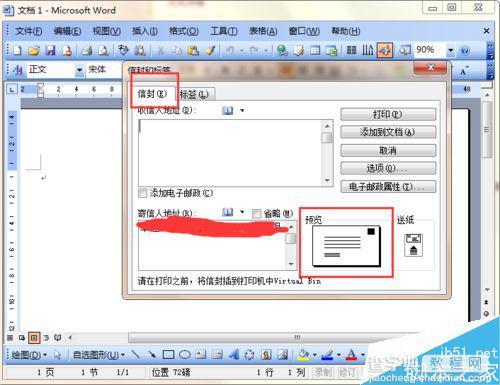Open Word Help with the question mark icon

pyautogui.click(x=465, y=51)
